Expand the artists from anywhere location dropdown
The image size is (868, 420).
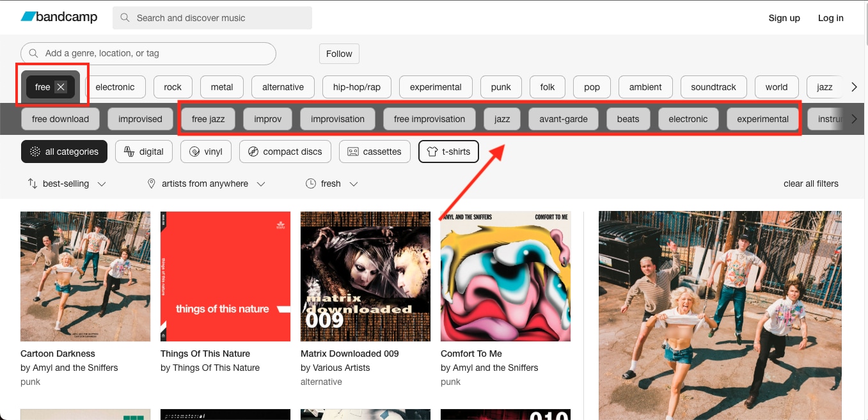(206, 183)
